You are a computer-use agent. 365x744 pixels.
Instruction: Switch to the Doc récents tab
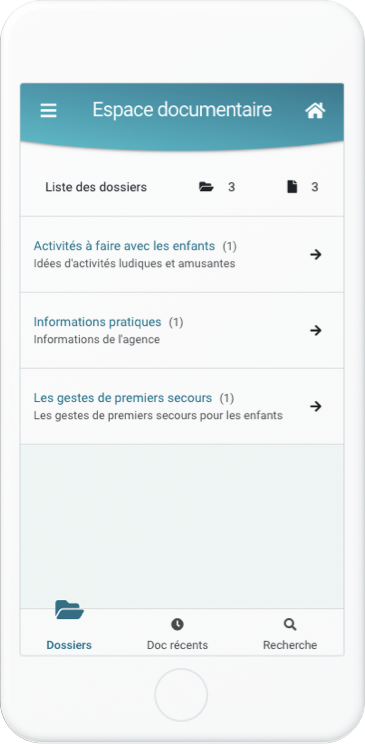[x=177, y=645]
